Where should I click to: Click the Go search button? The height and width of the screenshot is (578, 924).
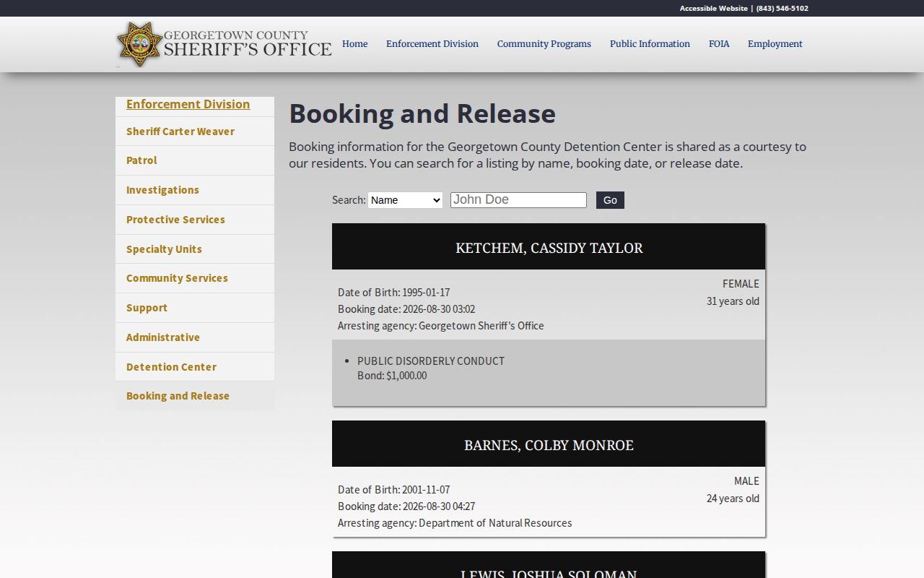pyautogui.click(x=610, y=200)
